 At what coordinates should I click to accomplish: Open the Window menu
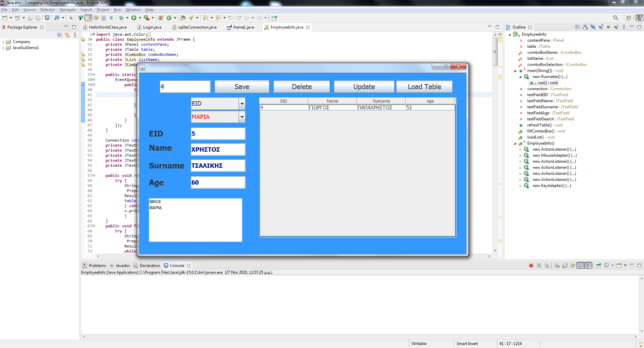133,10
